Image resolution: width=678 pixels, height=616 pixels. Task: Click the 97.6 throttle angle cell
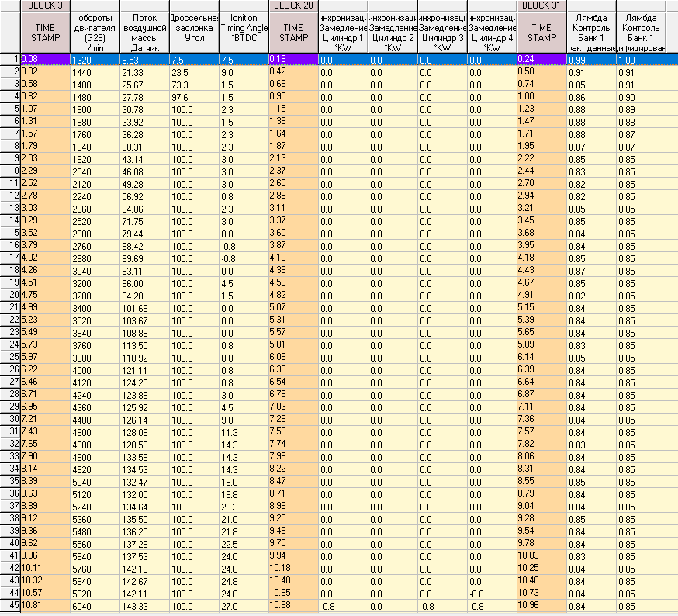(x=194, y=96)
